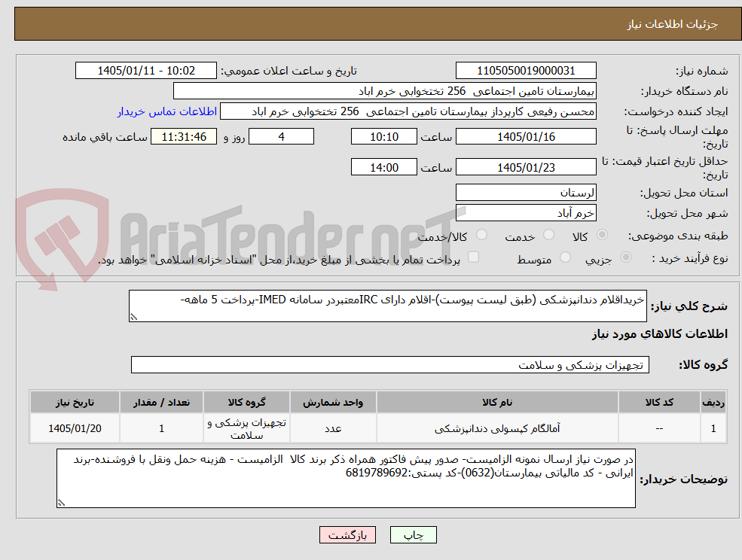Screen dimensions: 742x560
Task: Select the جزیی purchase type radio
Action: pos(625,257)
